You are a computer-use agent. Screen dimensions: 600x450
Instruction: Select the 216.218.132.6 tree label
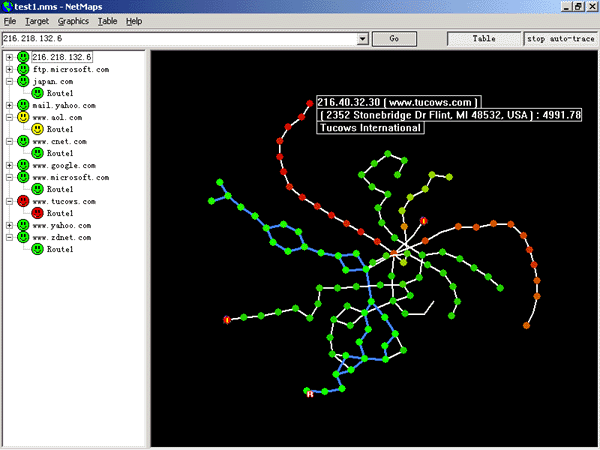tap(62, 57)
